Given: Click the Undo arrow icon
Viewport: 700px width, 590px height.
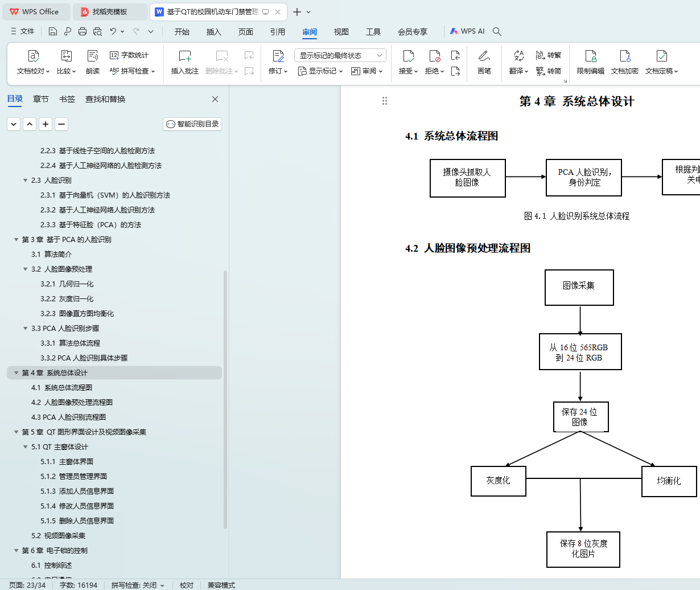Looking at the screenshot, I should click(x=113, y=31).
